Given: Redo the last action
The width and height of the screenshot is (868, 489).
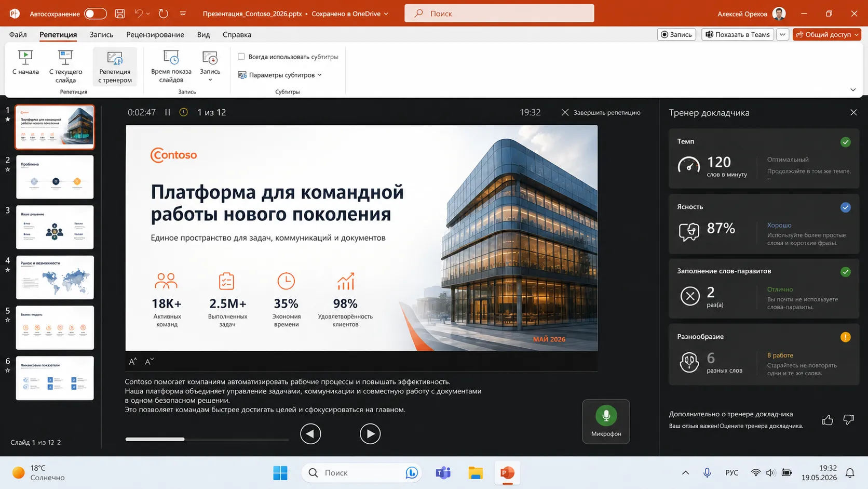Looking at the screenshot, I should tap(164, 14).
